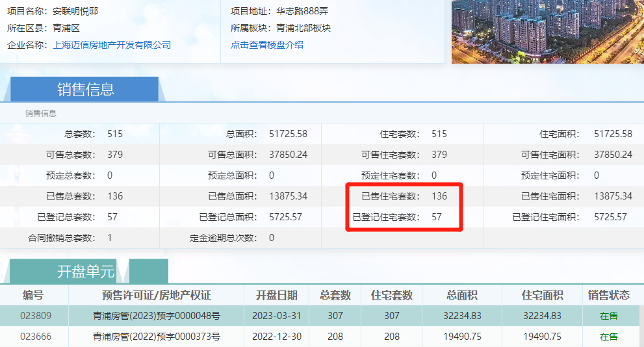This screenshot has width=644, height=347.
Task: Click project name 安联明悦邸
Action: (x=75, y=11)
